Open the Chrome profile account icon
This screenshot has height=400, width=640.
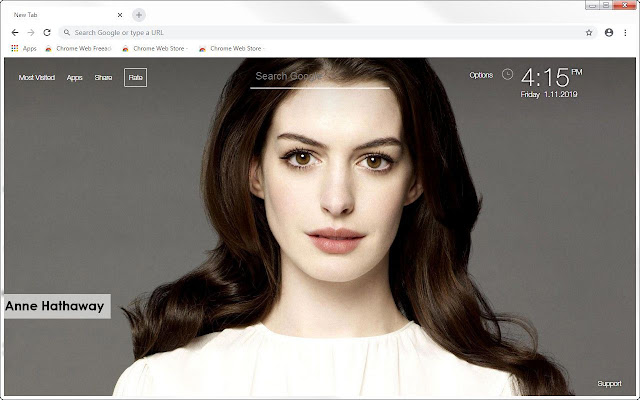click(x=609, y=33)
